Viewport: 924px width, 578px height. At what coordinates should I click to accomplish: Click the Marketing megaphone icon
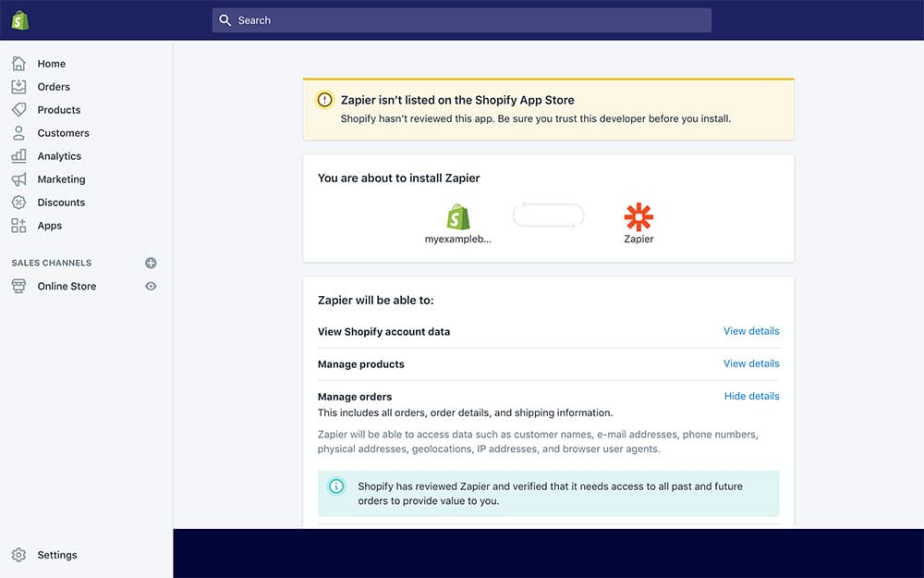coord(18,179)
